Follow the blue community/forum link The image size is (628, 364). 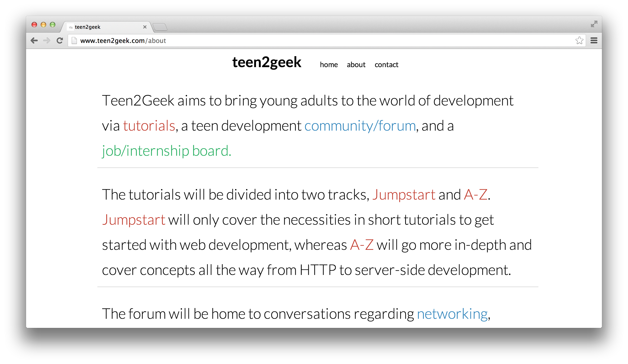coord(360,126)
